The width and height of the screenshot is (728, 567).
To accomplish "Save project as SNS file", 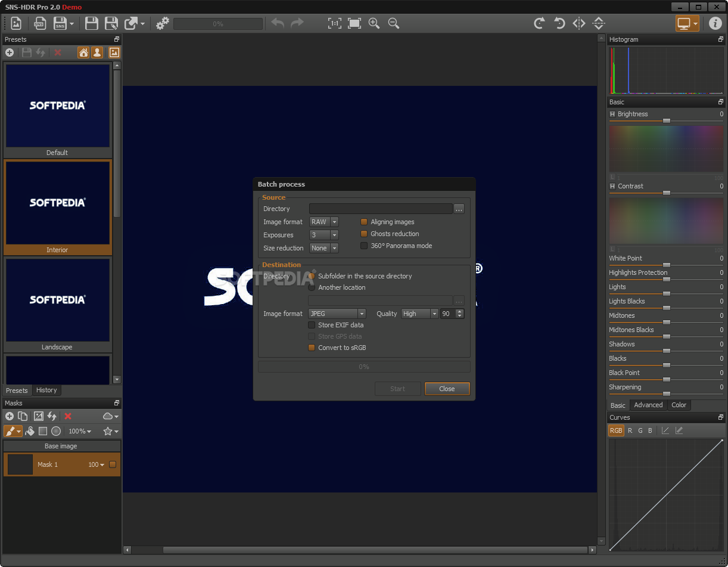I will (60, 23).
